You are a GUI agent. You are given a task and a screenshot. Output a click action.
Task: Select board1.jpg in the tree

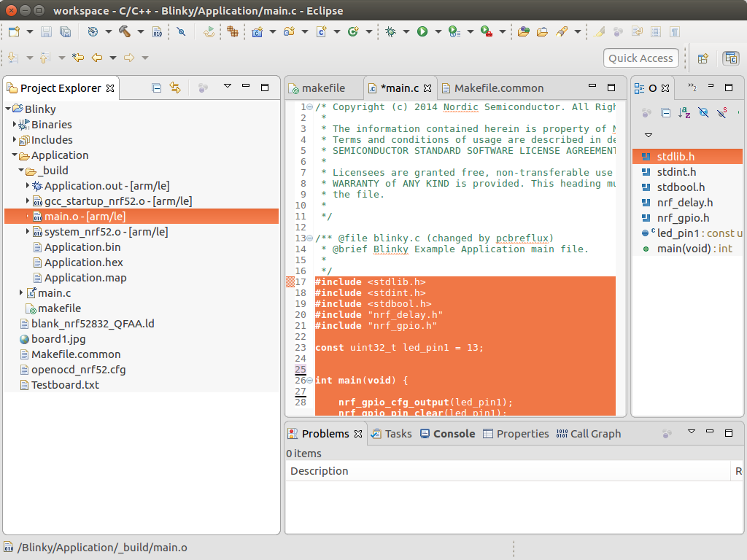coord(58,339)
